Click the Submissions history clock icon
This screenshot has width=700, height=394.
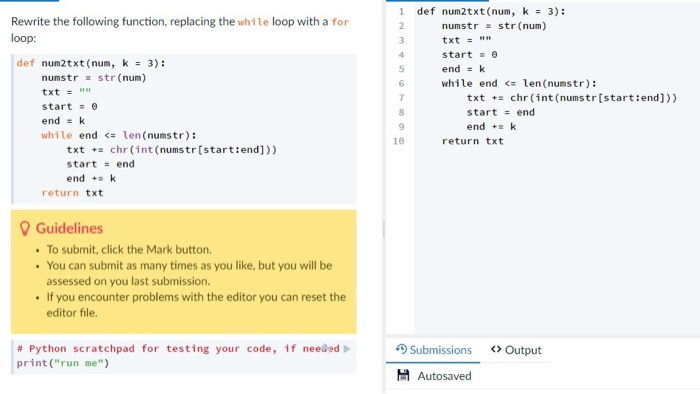click(401, 349)
